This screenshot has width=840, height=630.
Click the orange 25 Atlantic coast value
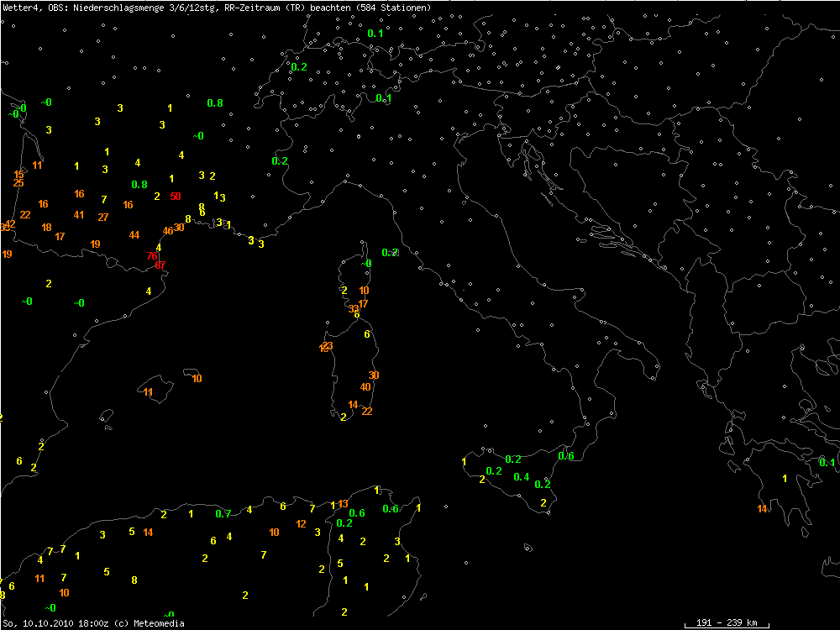(x=18, y=183)
